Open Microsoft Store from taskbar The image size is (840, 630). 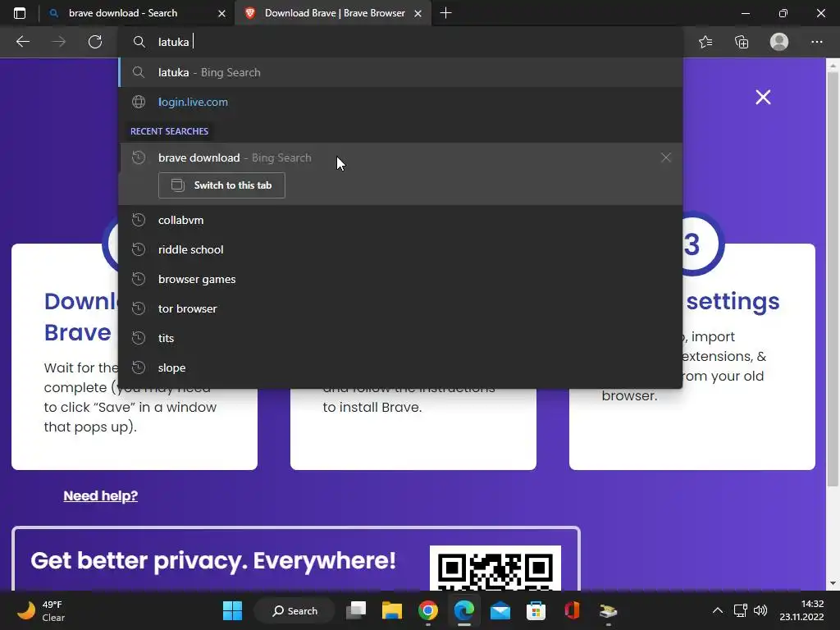click(x=536, y=610)
